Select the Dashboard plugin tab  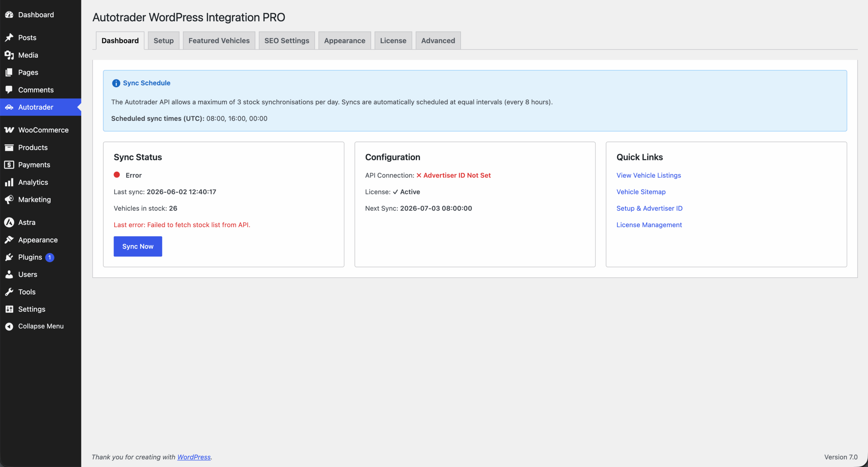click(120, 41)
